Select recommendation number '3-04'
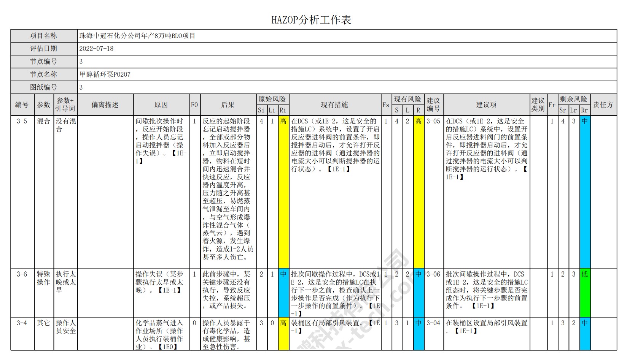The width and height of the screenshot is (627, 364). pyautogui.click(x=434, y=334)
